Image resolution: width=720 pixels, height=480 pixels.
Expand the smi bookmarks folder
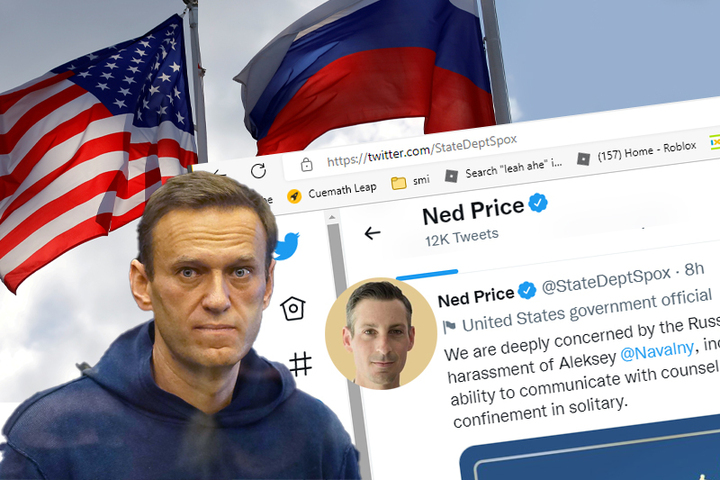click(x=411, y=181)
